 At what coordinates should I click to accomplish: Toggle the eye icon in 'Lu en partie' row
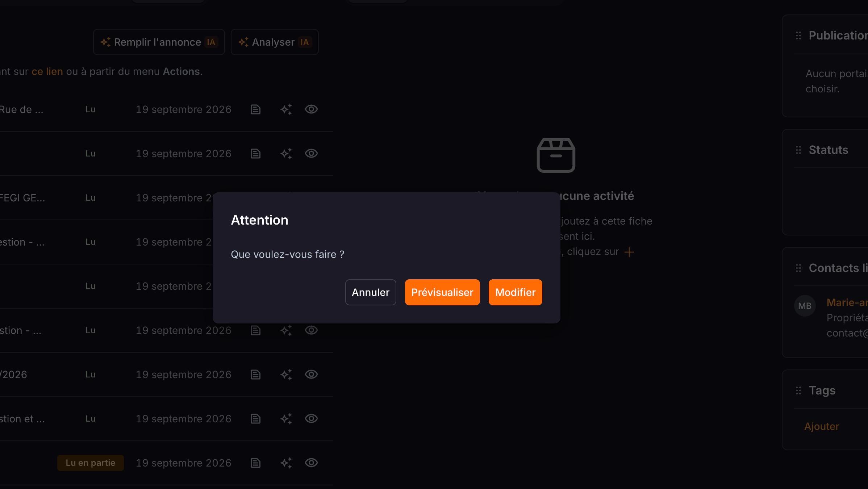click(311, 463)
